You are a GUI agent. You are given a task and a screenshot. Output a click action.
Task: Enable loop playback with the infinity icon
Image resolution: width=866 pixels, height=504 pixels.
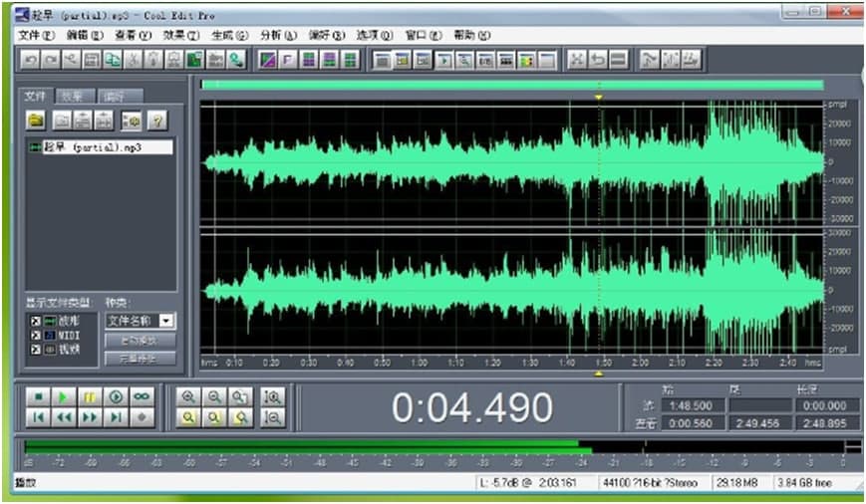142,396
